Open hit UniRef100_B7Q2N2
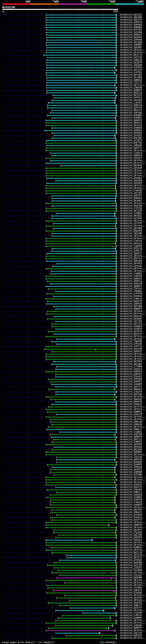146x644 pixels. click(x=131, y=593)
